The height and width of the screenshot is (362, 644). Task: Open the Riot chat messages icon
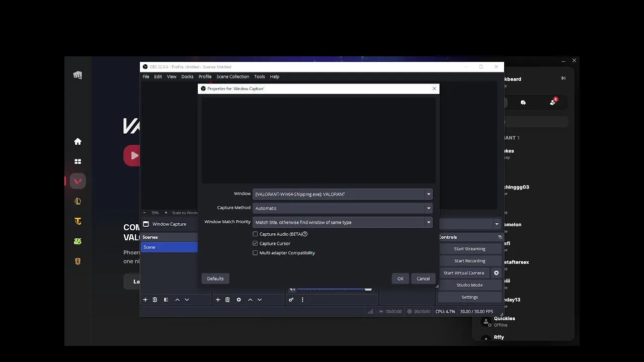click(x=523, y=102)
